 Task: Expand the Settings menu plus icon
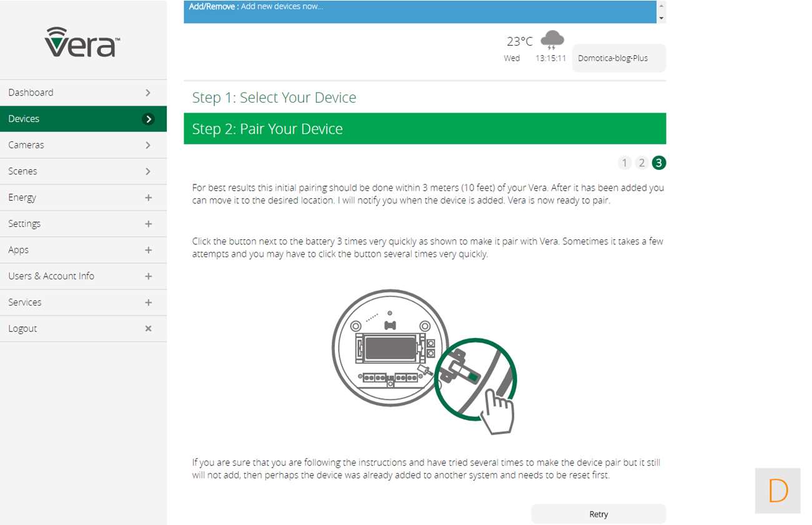148,224
